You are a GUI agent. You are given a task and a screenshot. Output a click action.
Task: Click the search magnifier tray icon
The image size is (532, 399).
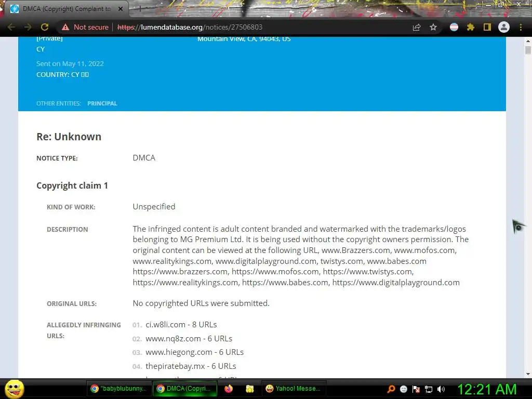391,389
